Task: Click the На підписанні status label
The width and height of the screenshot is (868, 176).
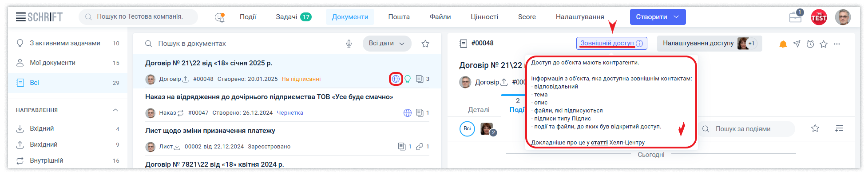Action: pyautogui.click(x=301, y=79)
